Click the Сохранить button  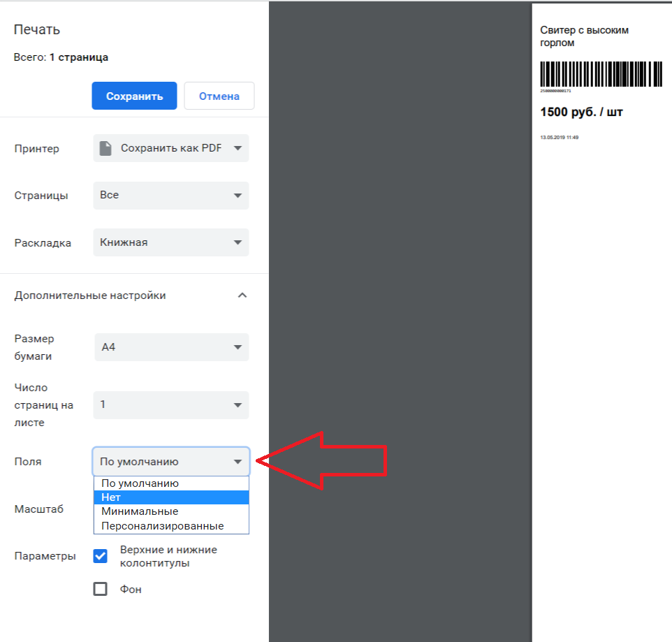pos(134,96)
